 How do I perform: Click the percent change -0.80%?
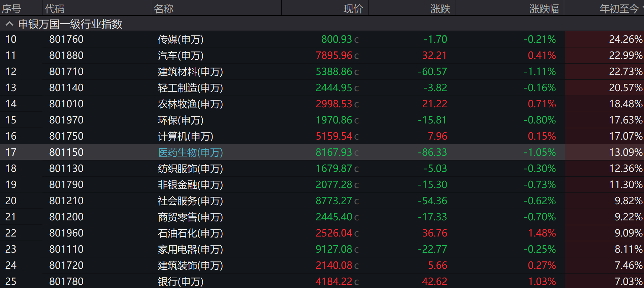540,120
